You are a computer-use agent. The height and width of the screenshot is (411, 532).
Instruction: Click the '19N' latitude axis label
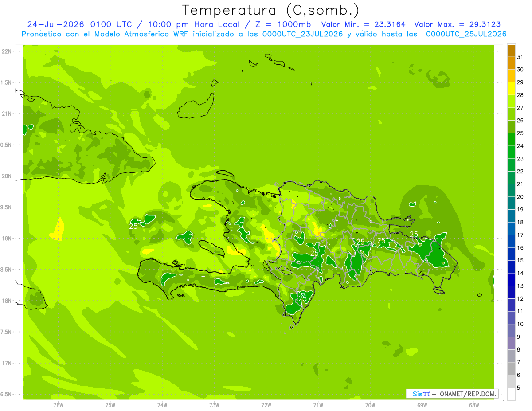pyautogui.click(x=7, y=238)
